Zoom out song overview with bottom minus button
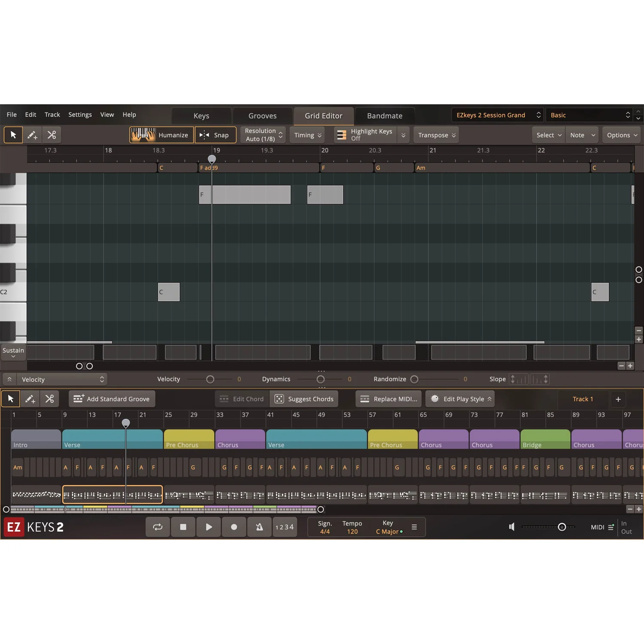The height and width of the screenshot is (644, 644). 630,509
